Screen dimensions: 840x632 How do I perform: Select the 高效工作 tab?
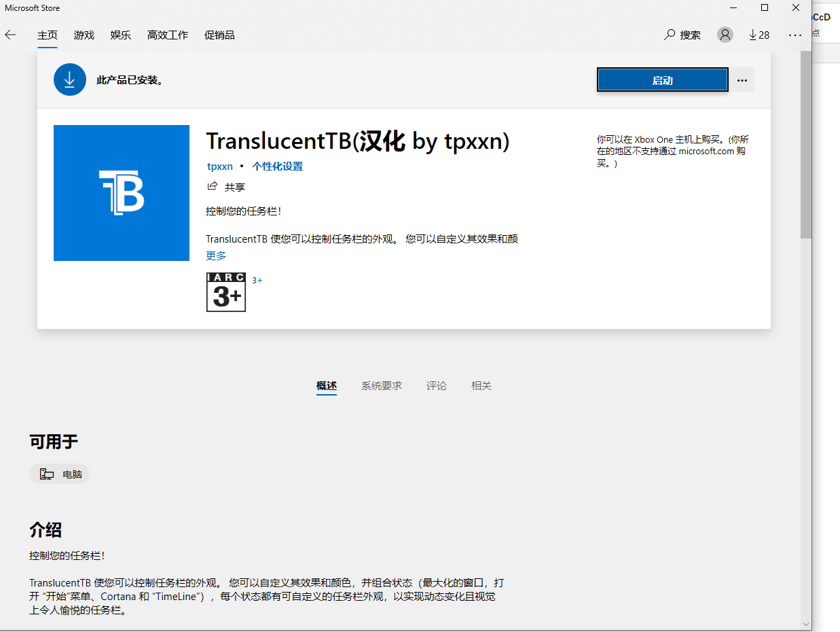168,35
